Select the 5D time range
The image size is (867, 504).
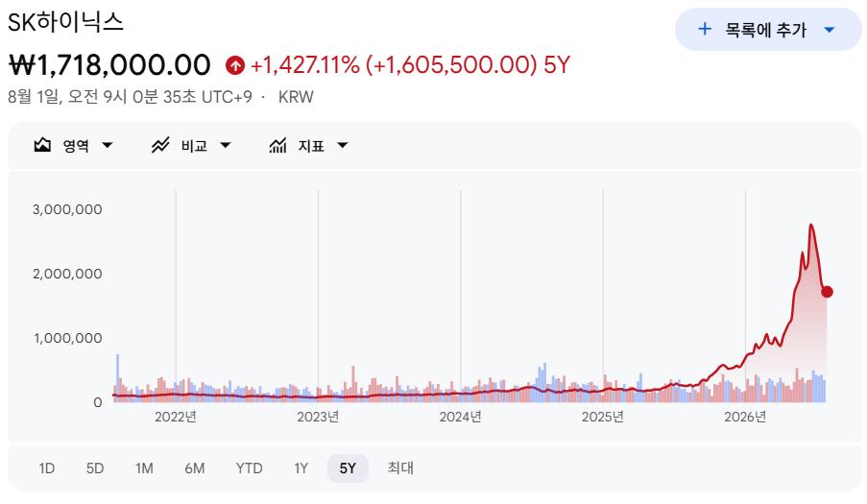(95, 468)
